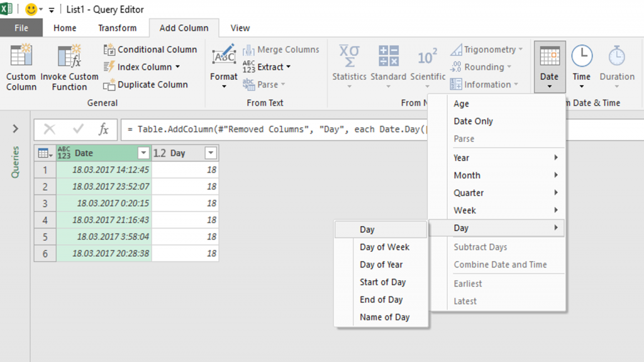Open the Index Column dropdown arrow
This screenshot has height=362, width=644.
[177, 67]
